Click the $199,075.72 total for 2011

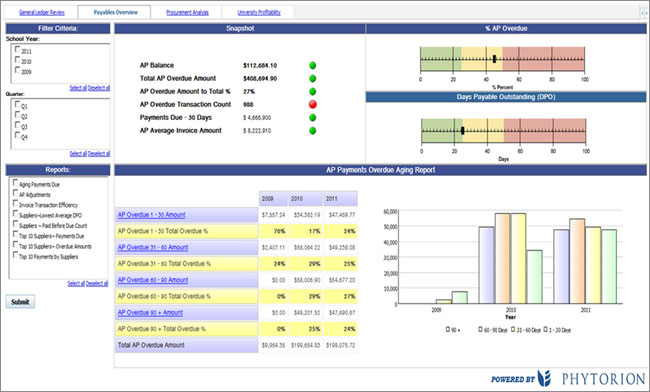coord(340,345)
